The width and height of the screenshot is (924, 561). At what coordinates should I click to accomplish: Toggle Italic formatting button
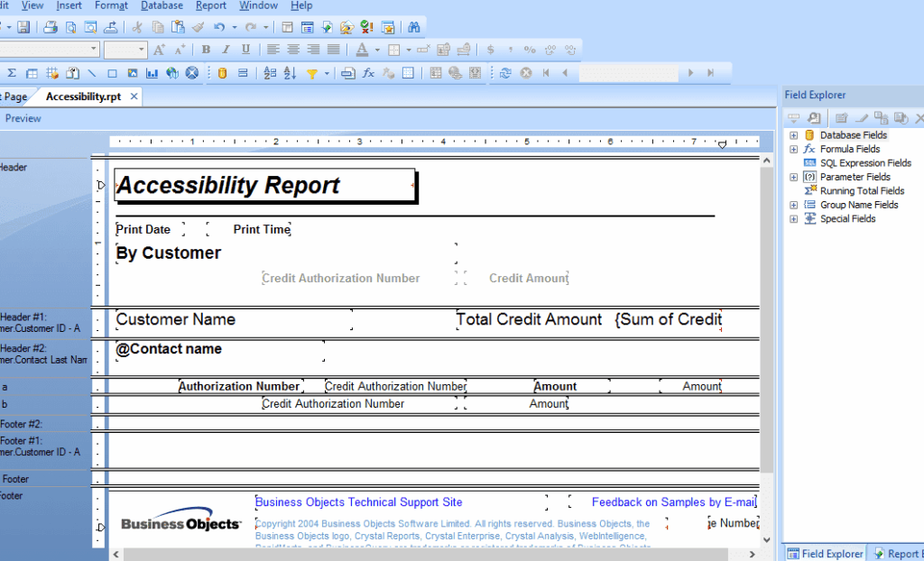click(x=226, y=50)
